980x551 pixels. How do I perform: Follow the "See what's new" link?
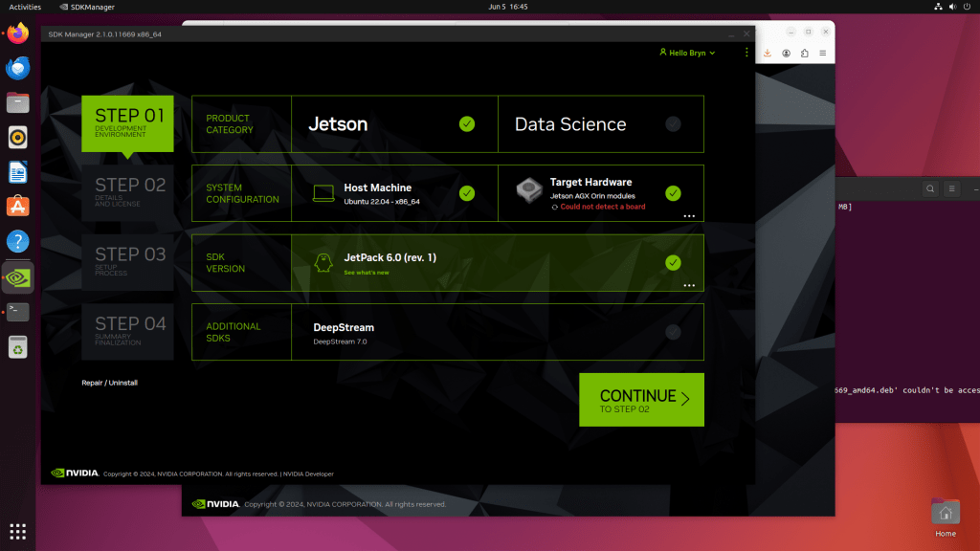pyautogui.click(x=367, y=273)
